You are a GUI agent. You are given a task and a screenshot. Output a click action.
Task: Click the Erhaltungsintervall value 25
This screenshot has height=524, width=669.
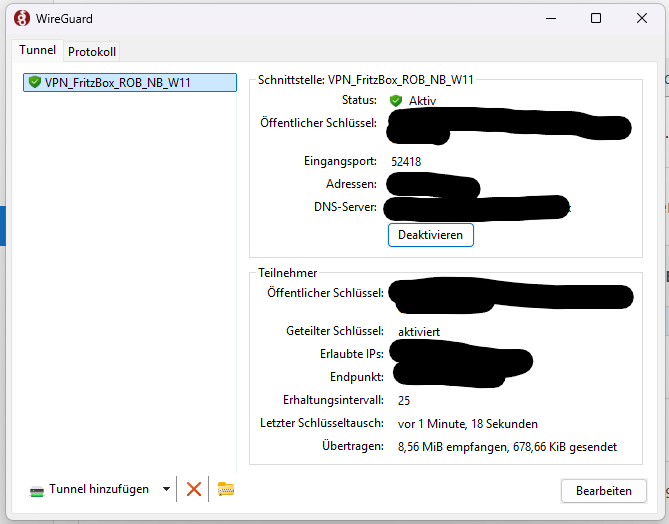404,401
